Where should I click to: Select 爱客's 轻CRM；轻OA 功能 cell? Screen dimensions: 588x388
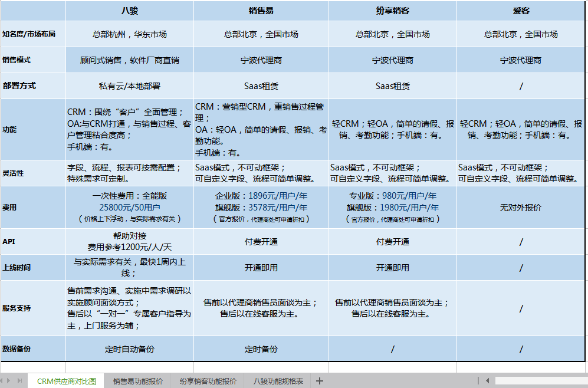pyautogui.click(x=521, y=129)
